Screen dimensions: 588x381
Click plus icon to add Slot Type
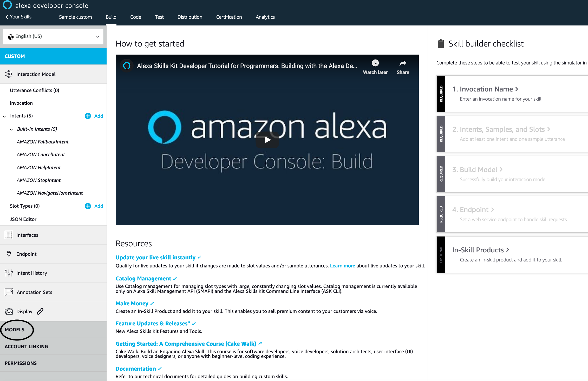point(88,206)
